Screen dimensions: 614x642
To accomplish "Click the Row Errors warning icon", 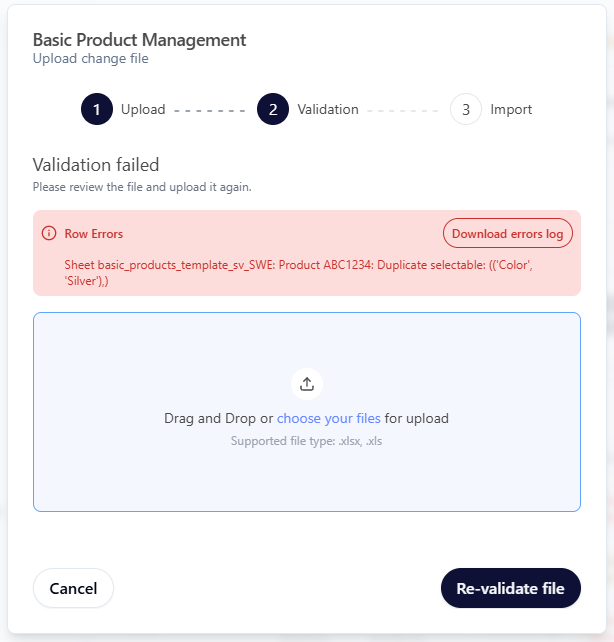I will pyautogui.click(x=48, y=233).
